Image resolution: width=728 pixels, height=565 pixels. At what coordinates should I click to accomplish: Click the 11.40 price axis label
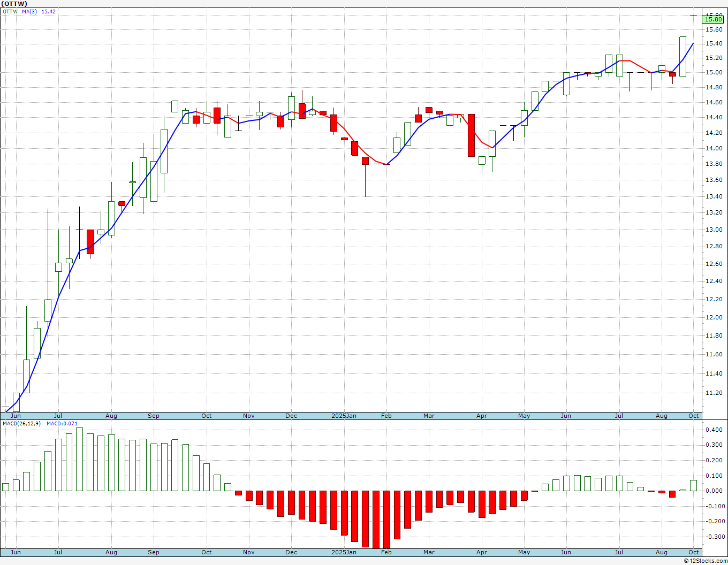click(714, 373)
